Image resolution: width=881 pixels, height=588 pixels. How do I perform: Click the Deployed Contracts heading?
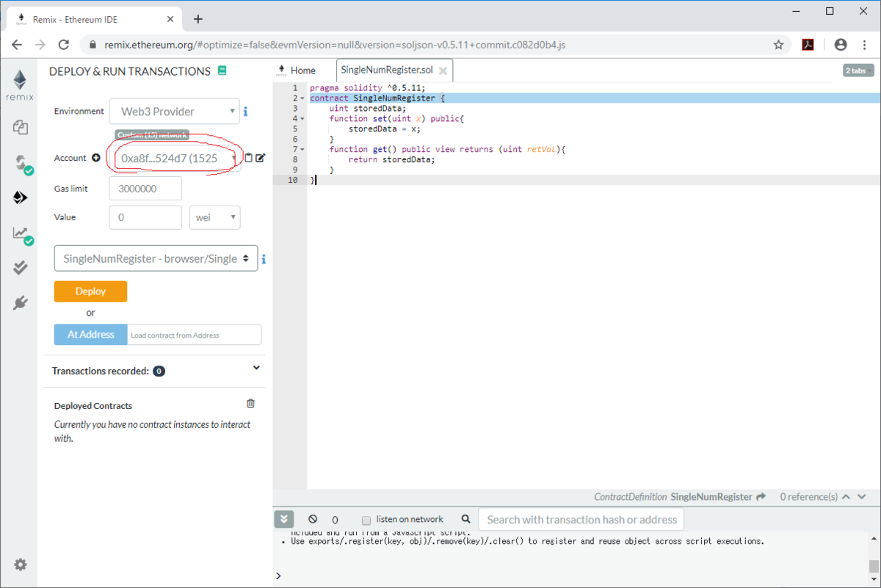click(93, 406)
